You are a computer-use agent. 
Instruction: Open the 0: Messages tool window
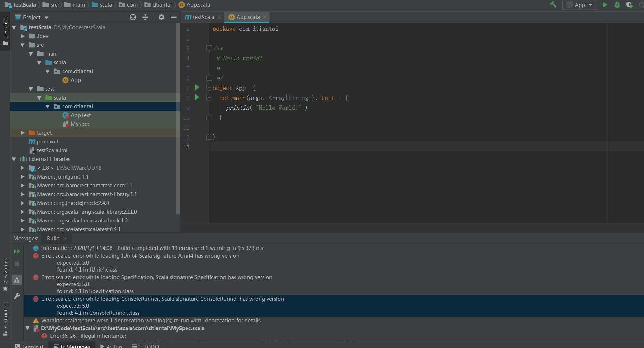[72, 346]
